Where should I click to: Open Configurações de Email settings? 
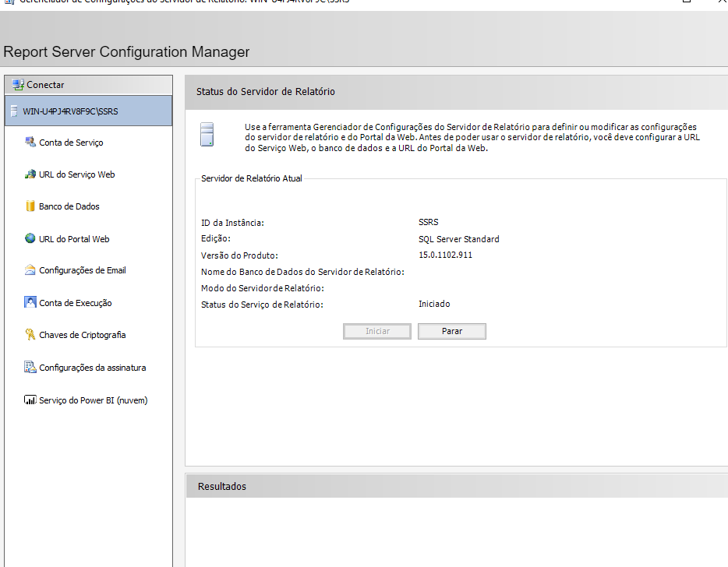(83, 270)
